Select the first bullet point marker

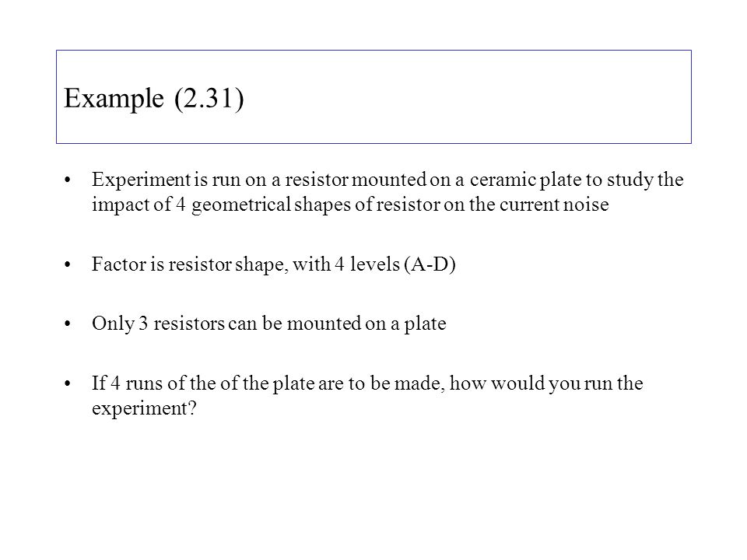[x=67, y=180]
